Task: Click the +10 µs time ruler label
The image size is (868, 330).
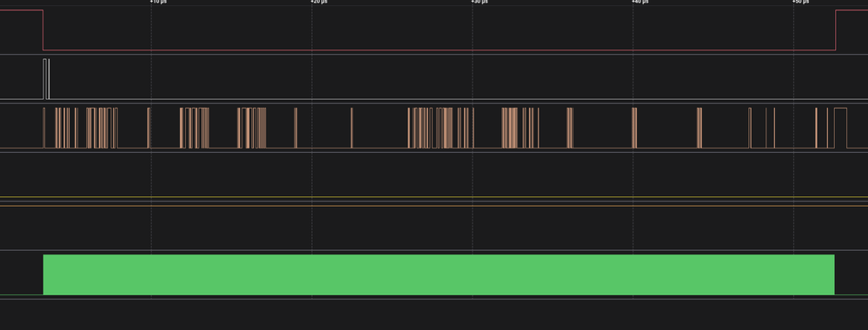Action: point(158,2)
